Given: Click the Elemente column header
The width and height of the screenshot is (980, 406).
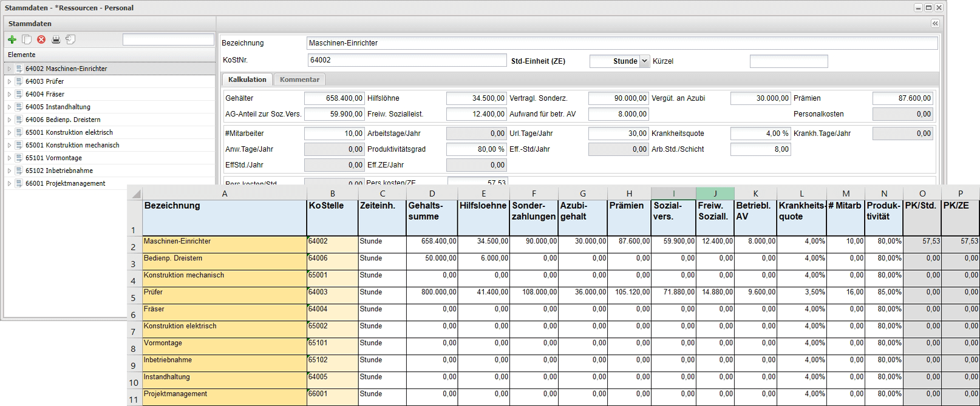Looking at the screenshot, I should [110, 55].
